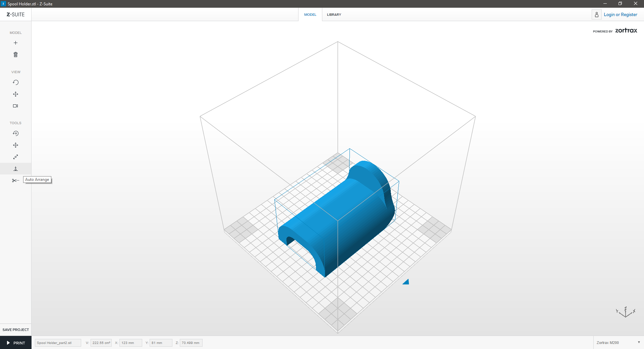
Task: Switch to the LIBRARY tab
Action: (x=334, y=15)
